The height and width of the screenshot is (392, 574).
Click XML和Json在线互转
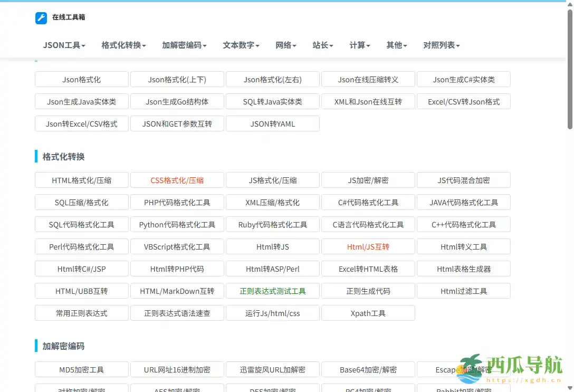coord(368,101)
